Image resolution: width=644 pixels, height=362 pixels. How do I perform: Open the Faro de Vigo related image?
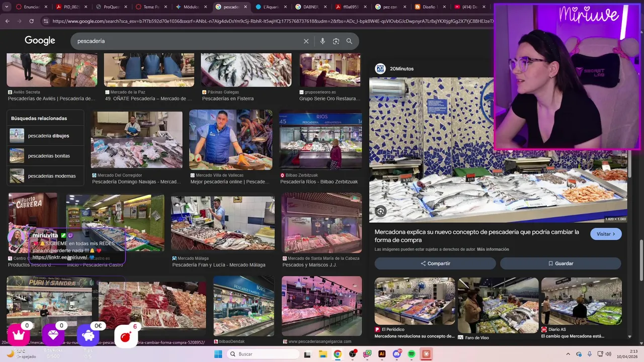click(x=498, y=305)
